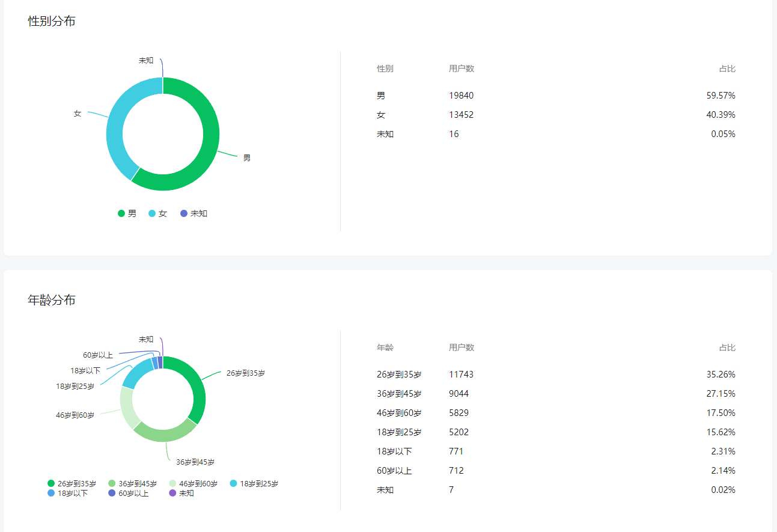Click the 60岁以上 callout label beside age donut

(x=98, y=355)
